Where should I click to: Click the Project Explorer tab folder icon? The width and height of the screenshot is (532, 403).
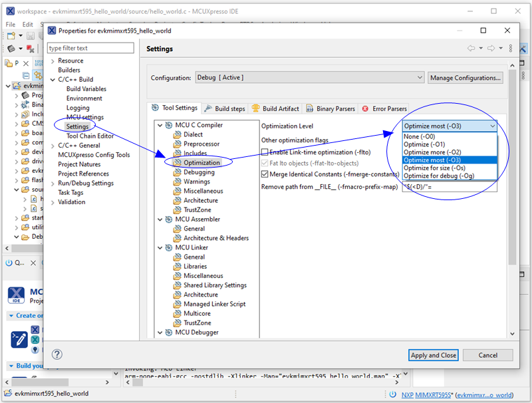tap(9, 63)
